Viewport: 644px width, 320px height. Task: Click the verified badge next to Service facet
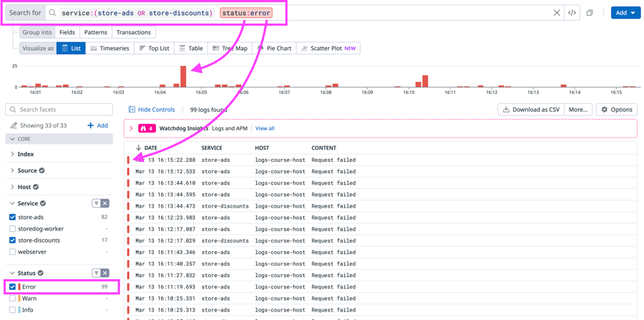click(x=43, y=203)
